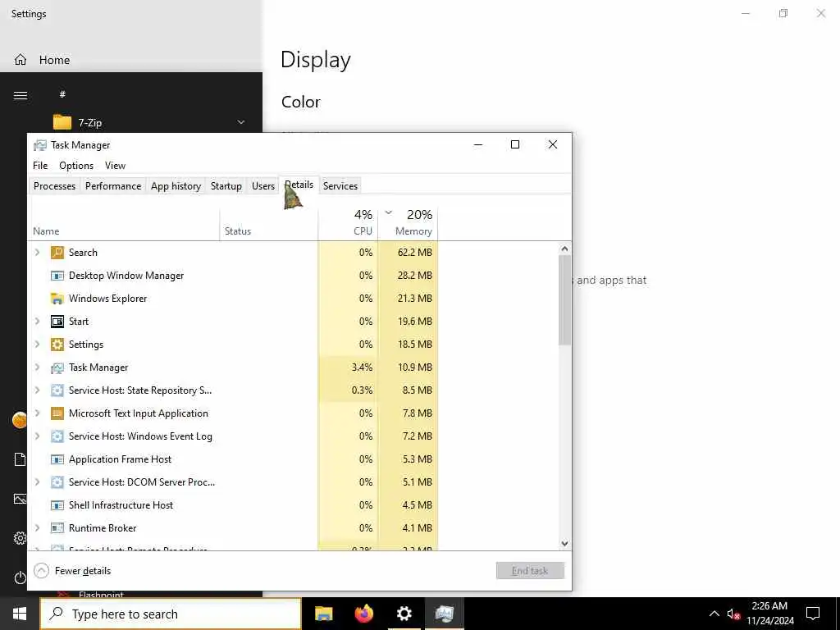
Task: Click the Application Frame Host icon
Action: click(57, 459)
